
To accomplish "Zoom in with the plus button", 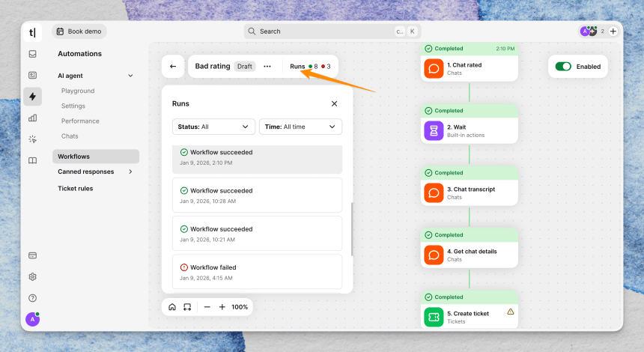I will tap(222, 307).
